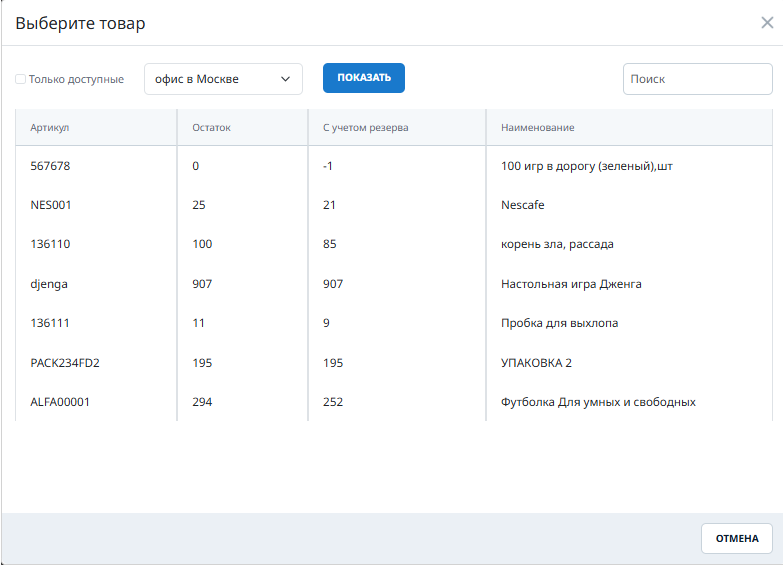The height and width of the screenshot is (565, 783).
Task: Open the 'офис в Москве' warehouse dropdown
Action: (x=223, y=79)
